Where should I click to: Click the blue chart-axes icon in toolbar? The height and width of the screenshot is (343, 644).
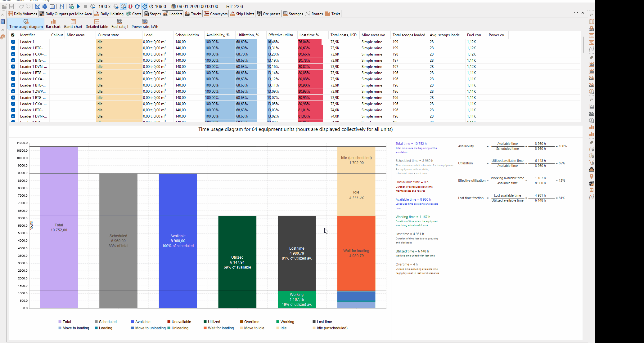click(38, 7)
